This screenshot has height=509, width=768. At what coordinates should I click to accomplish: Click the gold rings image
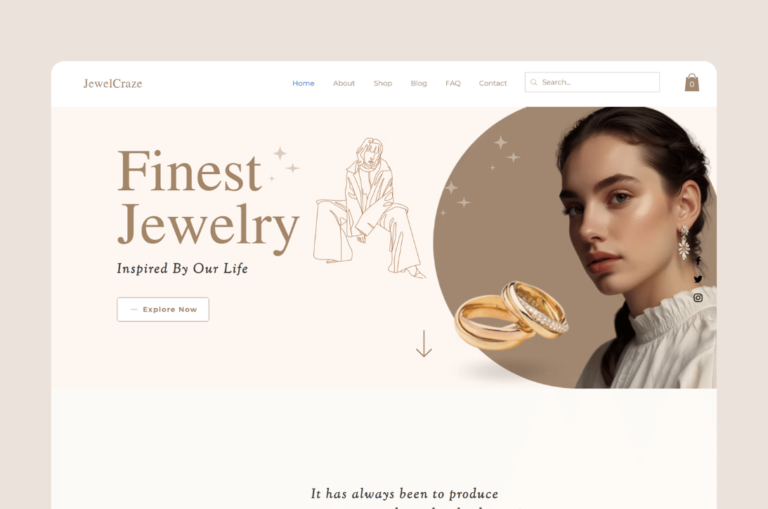click(511, 315)
